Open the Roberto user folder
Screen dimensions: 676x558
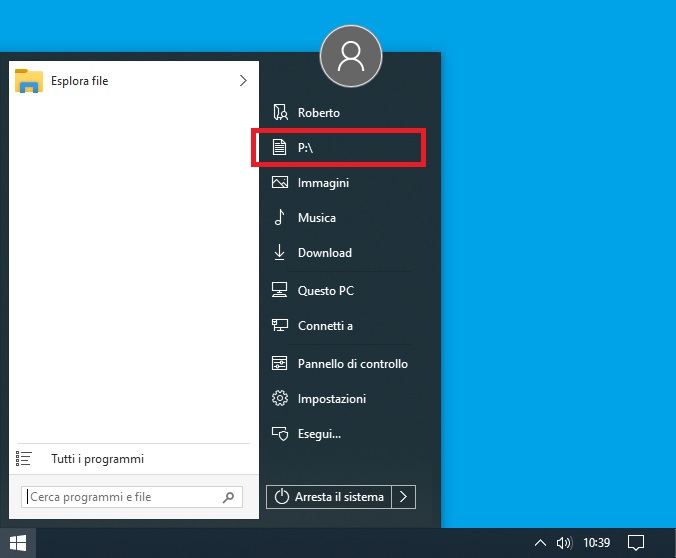click(319, 113)
